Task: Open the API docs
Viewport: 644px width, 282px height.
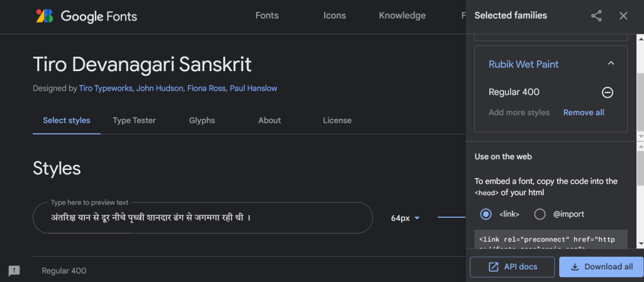Action: [x=512, y=267]
